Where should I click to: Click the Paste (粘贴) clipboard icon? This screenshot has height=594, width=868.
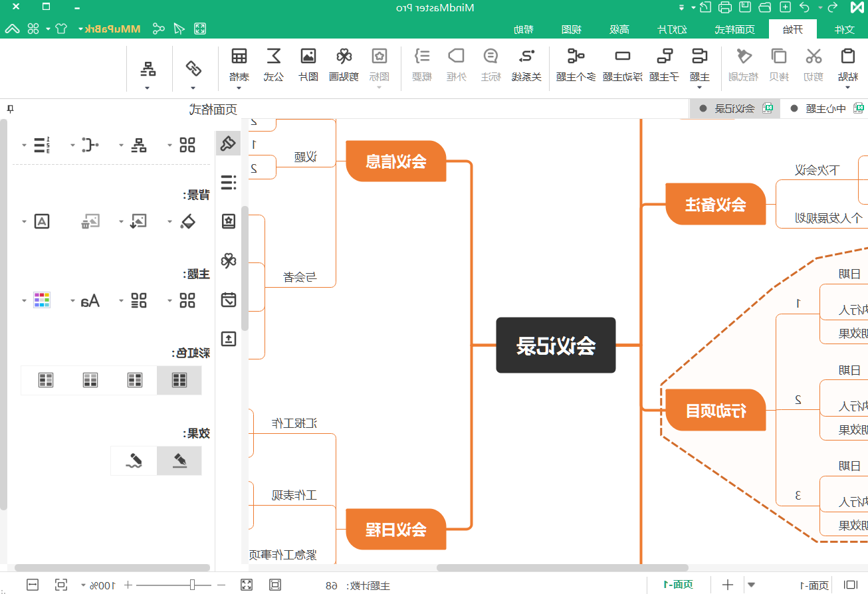(847, 56)
